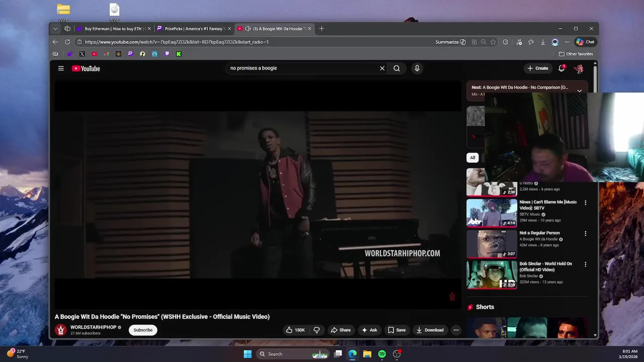Image resolution: width=644 pixels, height=362 pixels.
Task: Open the Twitch favorites bookmark
Action: (167, 54)
